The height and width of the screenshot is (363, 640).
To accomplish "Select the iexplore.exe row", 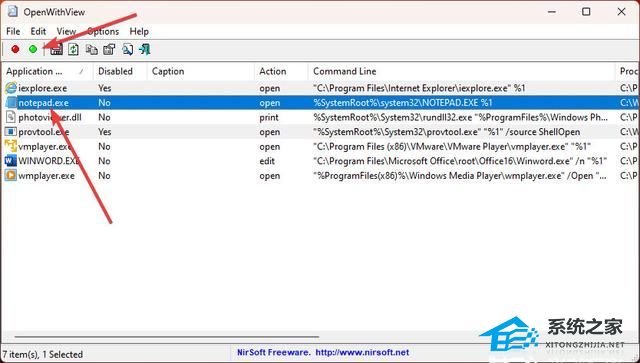I will click(x=320, y=88).
